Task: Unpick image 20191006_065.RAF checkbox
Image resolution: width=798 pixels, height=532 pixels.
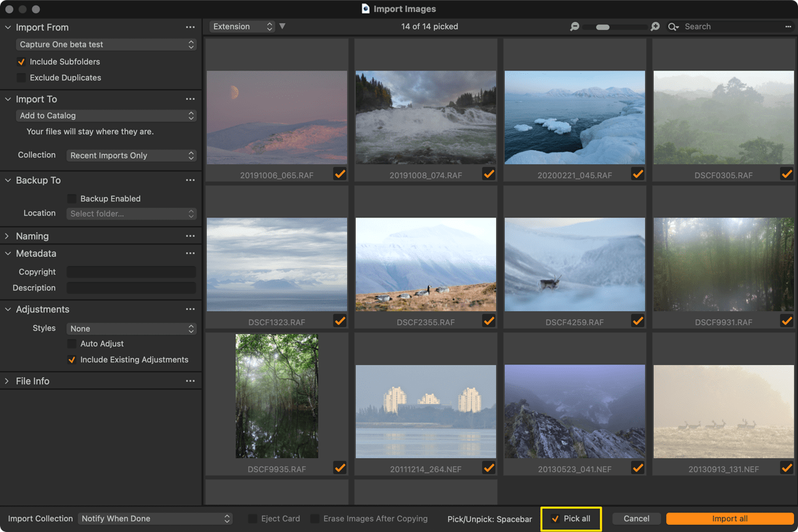Action: coord(340,174)
